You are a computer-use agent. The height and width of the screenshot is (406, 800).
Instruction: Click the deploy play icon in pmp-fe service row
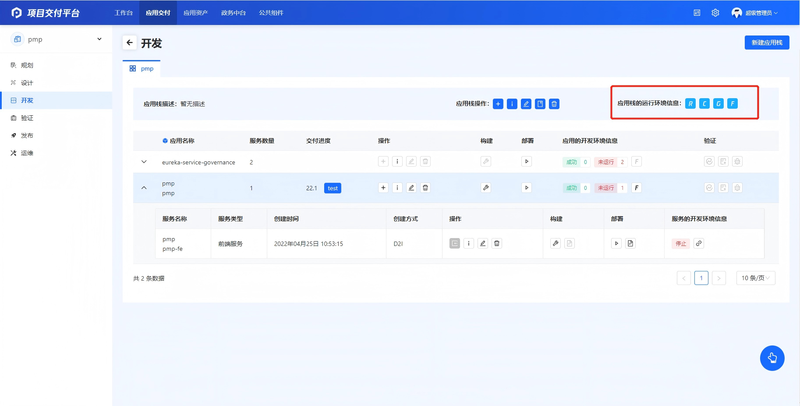point(616,243)
